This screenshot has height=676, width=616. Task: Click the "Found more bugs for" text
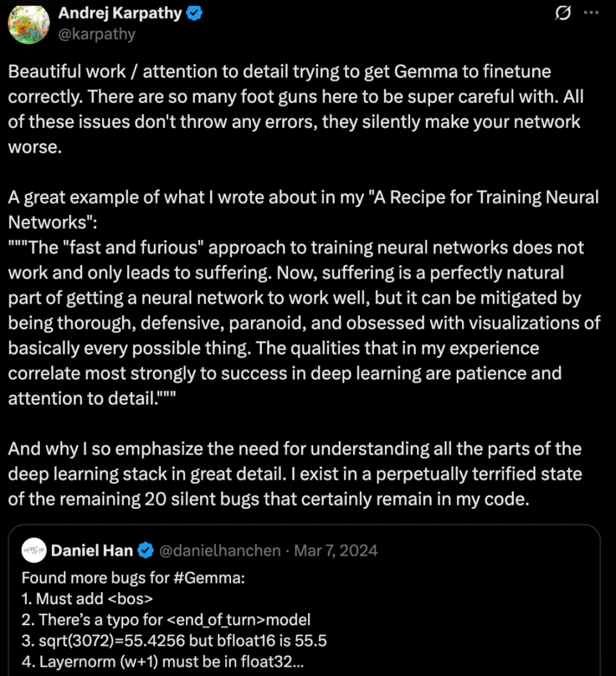[x=94, y=578]
